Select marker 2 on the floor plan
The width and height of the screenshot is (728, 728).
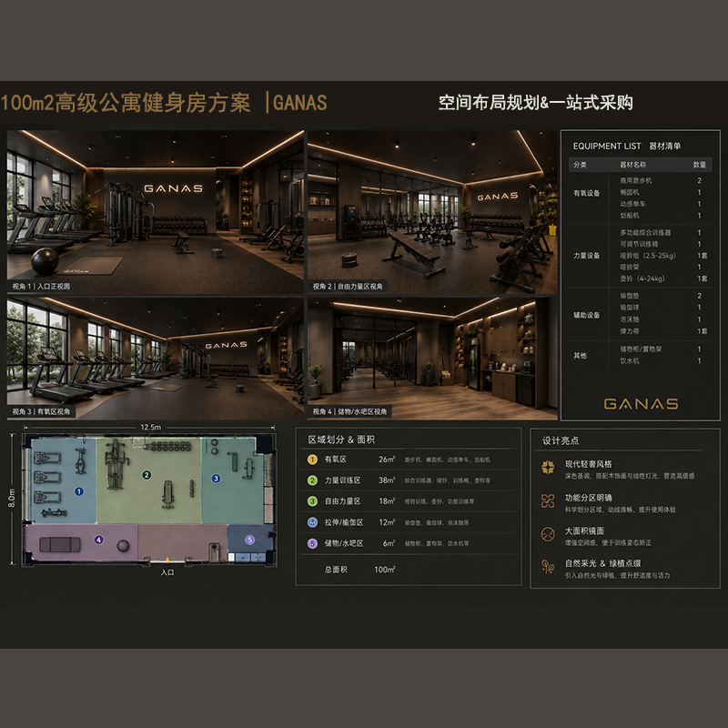147,474
